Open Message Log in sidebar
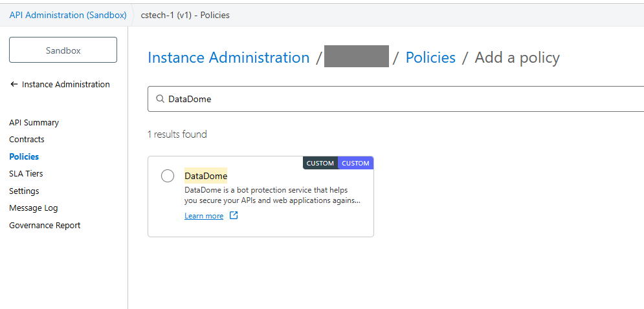This screenshot has width=644, height=309. (34, 208)
